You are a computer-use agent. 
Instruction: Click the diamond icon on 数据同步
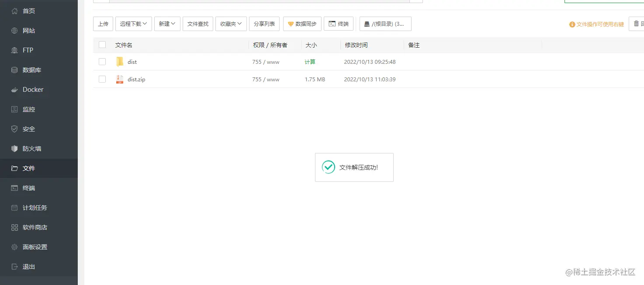click(291, 24)
